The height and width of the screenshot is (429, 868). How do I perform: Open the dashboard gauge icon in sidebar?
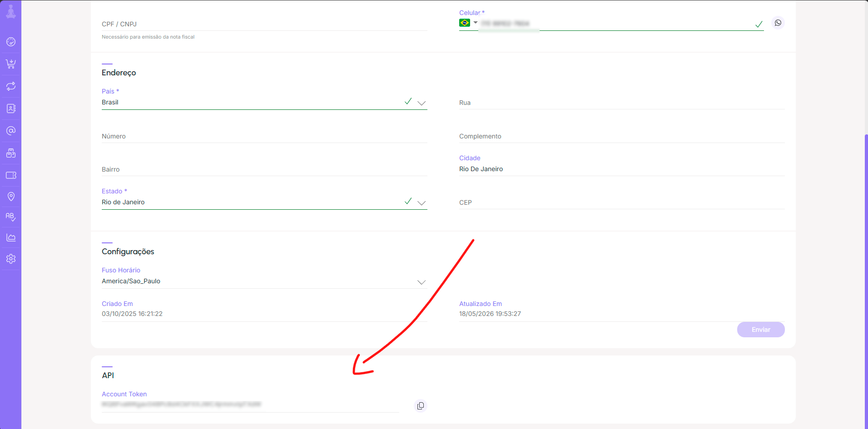click(x=11, y=42)
